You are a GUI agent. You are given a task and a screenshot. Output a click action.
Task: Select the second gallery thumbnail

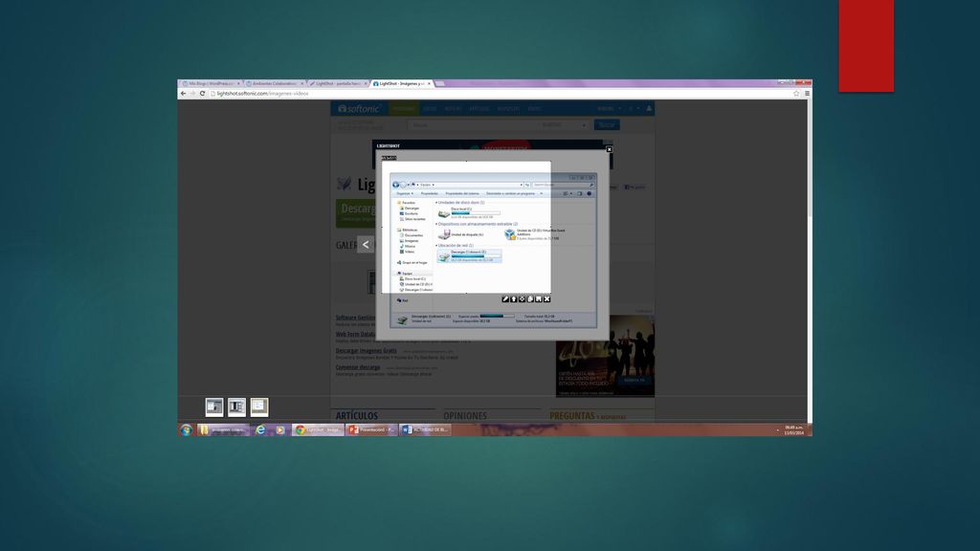(x=237, y=408)
